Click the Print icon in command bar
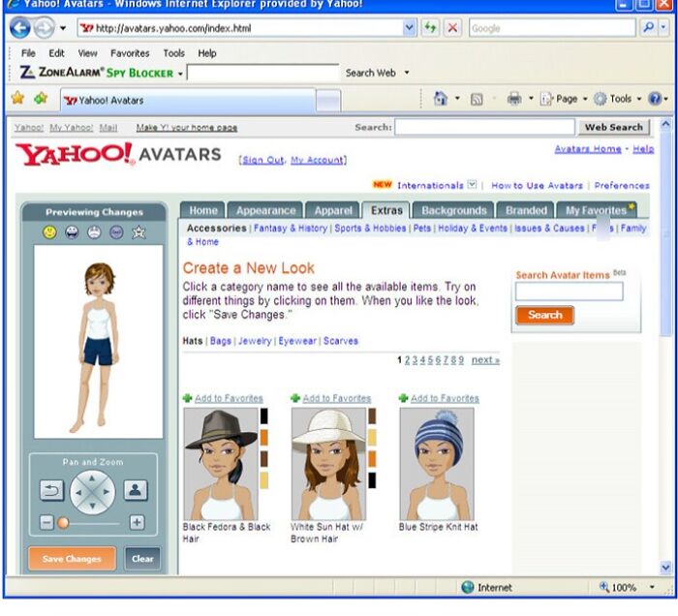The image size is (678, 616). tap(514, 99)
